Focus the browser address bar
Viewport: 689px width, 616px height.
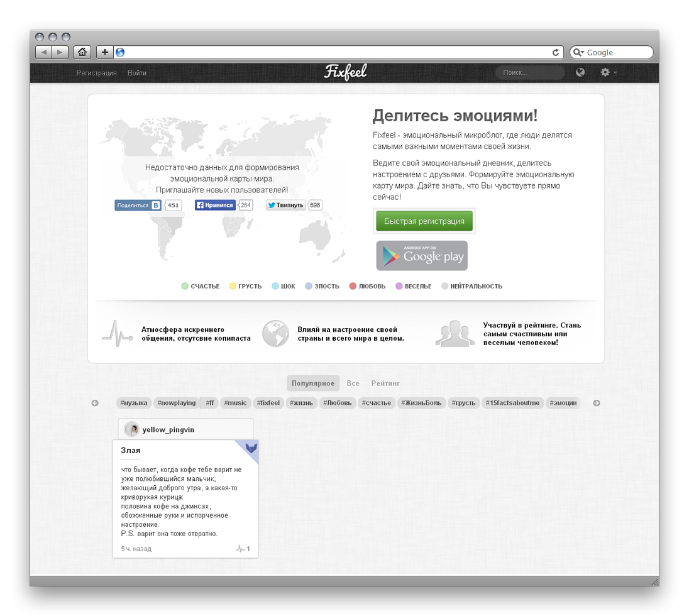(x=338, y=52)
